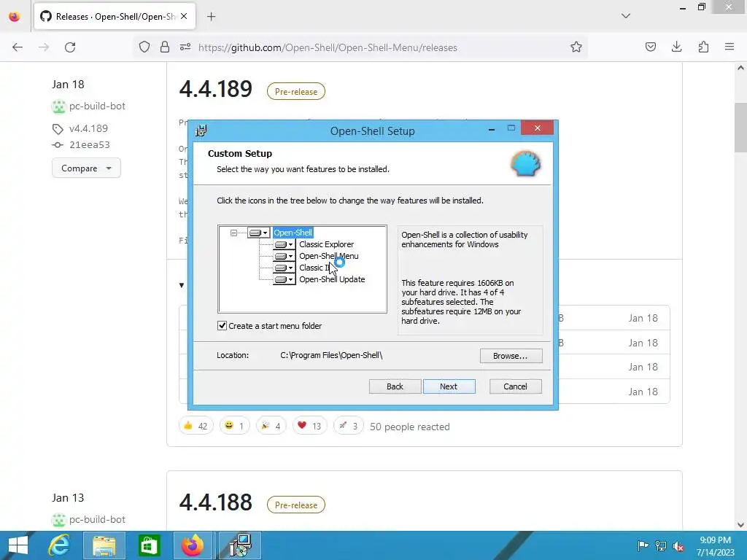Toggle heart reaction with 13

tap(309, 426)
